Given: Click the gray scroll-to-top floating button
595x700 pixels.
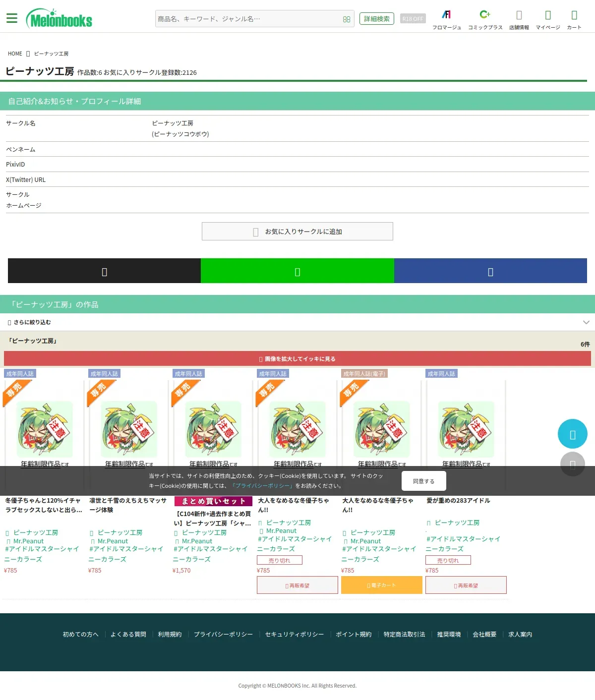Looking at the screenshot, I should click(x=573, y=464).
